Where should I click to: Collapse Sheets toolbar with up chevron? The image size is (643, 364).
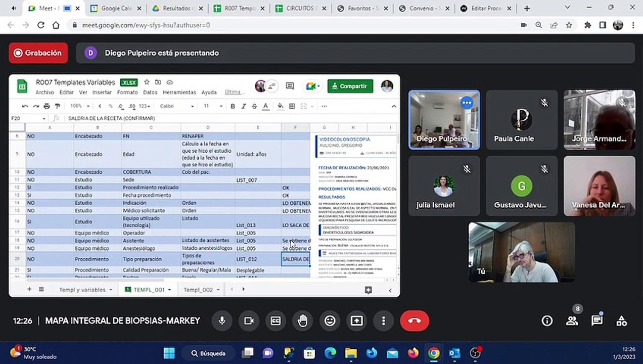click(394, 106)
